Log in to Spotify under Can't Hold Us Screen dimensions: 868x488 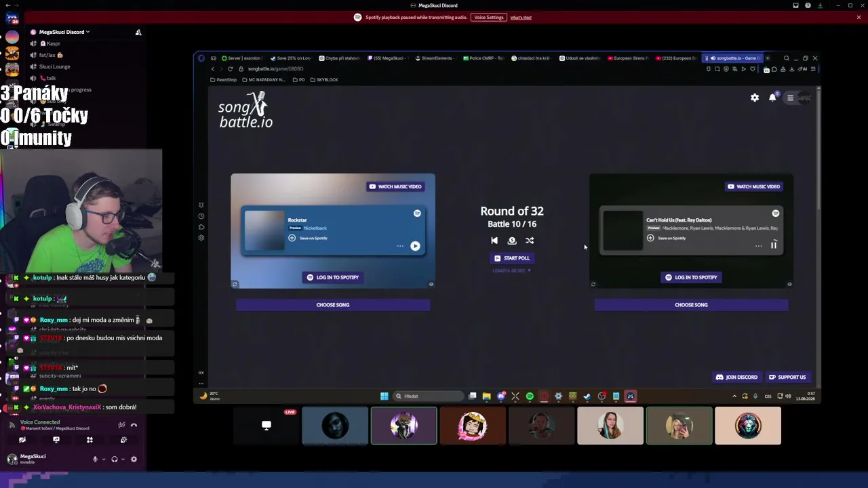click(x=691, y=277)
